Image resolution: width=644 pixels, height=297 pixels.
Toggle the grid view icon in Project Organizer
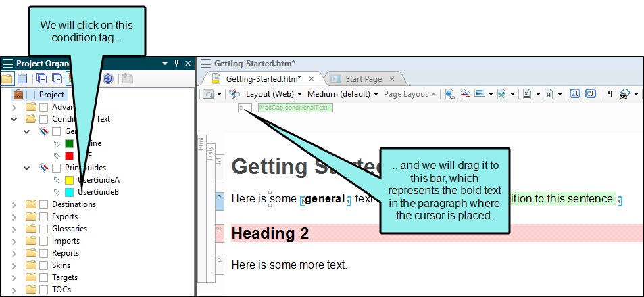[22, 78]
